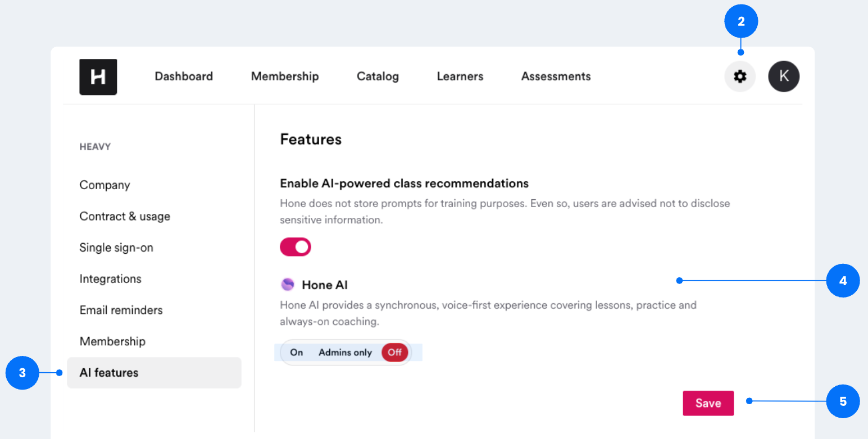
Task: Navigate to Learners
Action: [x=460, y=76]
